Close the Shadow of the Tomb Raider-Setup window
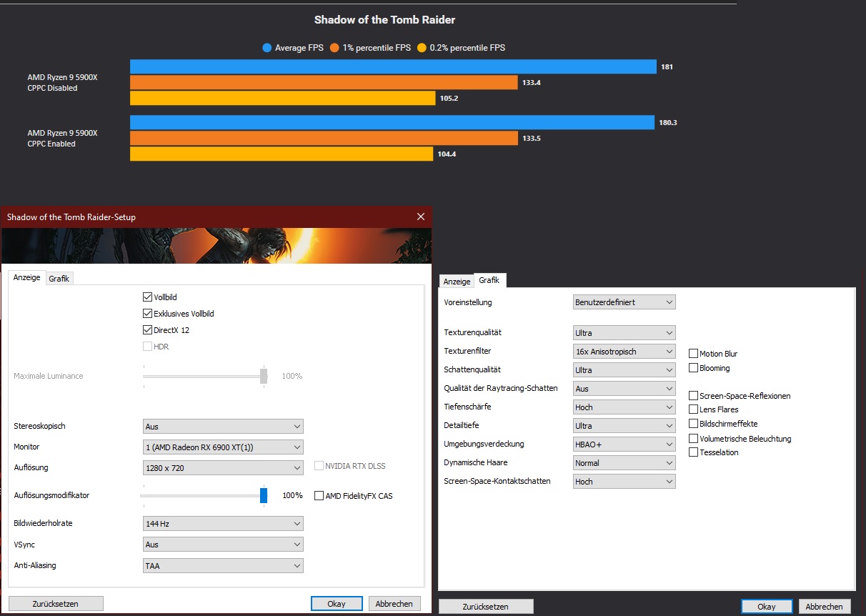This screenshot has width=866, height=616. [x=420, y=217]
